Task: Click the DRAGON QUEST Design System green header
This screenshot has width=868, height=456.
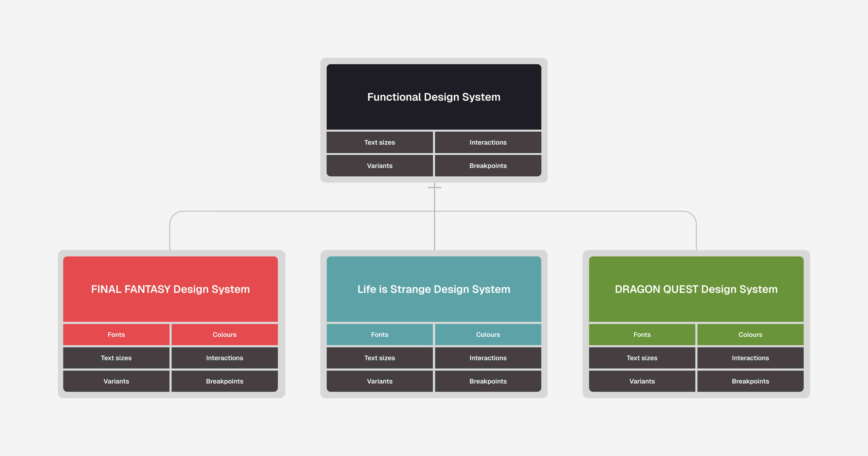Action: click(696, 289)
